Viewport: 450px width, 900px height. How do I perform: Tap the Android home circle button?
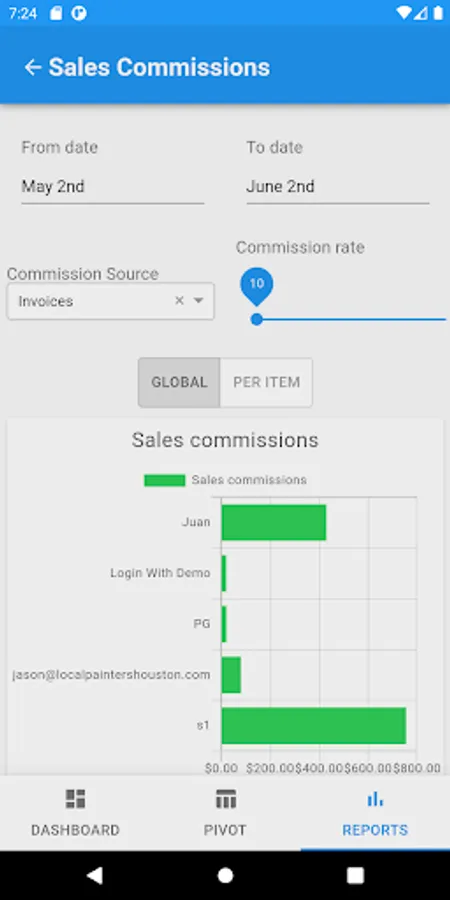coord(226,875)
